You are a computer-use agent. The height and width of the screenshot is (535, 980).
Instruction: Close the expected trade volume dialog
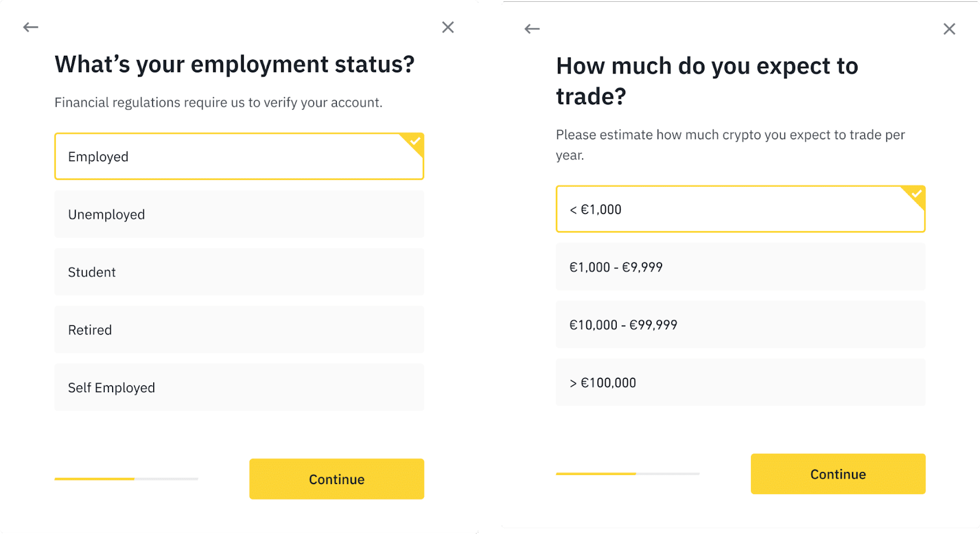tap(949, 29)
